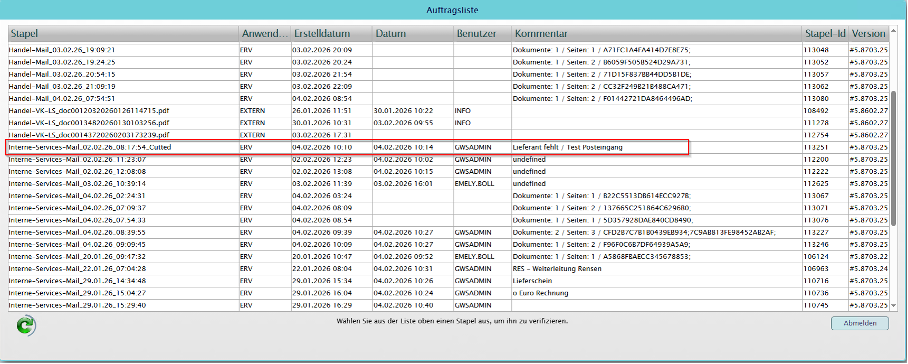Click Stapel-Id 113048
Screen dimensions: 908x364
tap(815, 50)
